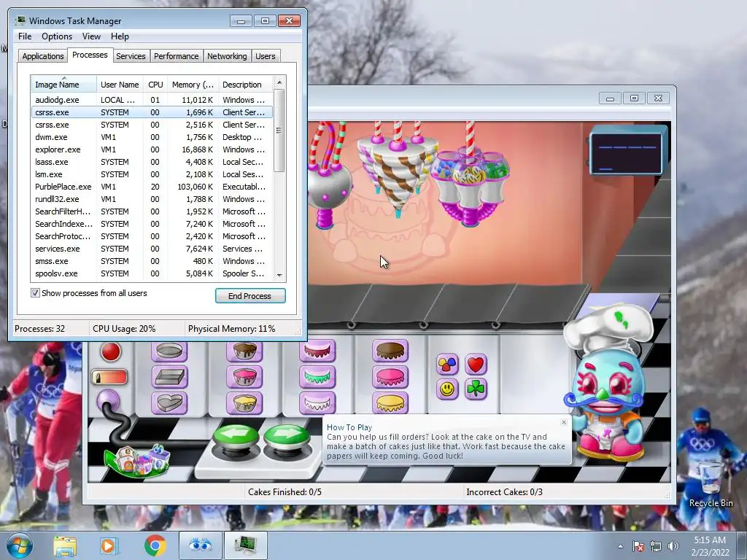Select the services.exe process row
747x560 pixels.
152,249
